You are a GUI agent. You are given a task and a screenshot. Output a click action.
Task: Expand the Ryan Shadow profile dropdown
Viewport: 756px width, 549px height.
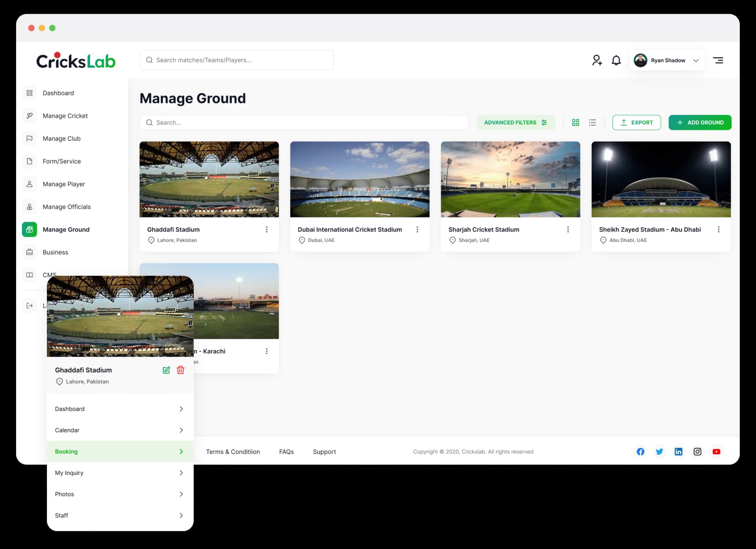696,61
